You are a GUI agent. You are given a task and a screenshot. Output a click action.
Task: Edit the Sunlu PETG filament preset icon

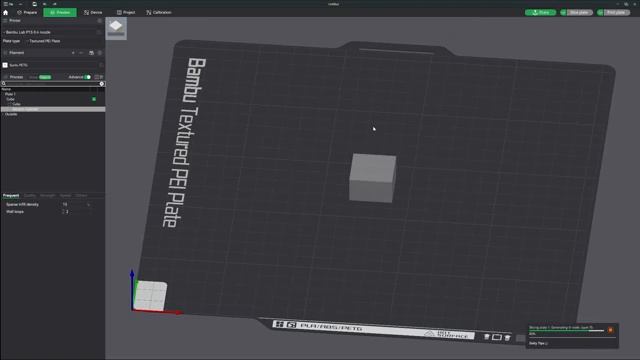click(101, 65)
